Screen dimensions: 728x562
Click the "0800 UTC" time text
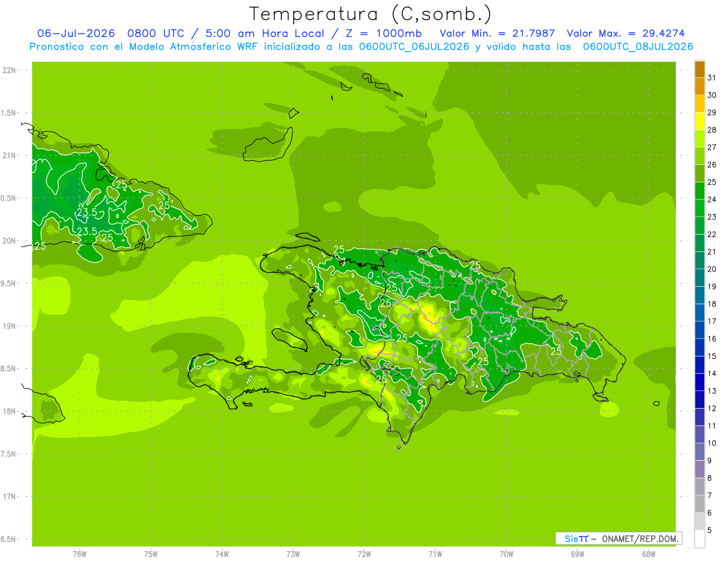[155, 33]
